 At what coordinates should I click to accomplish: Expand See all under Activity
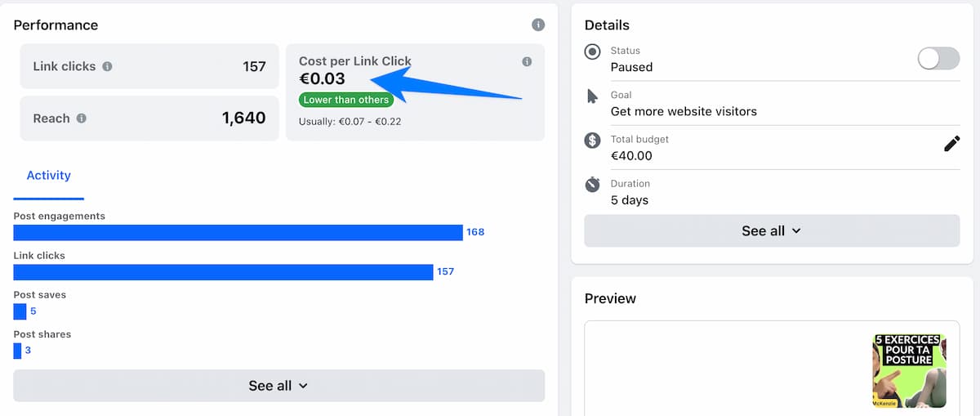click(278, 386)
